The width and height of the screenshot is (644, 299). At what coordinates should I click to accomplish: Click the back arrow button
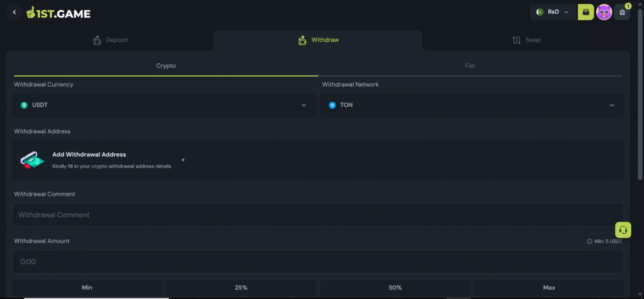pyautogui.click(x=14, y=13)
